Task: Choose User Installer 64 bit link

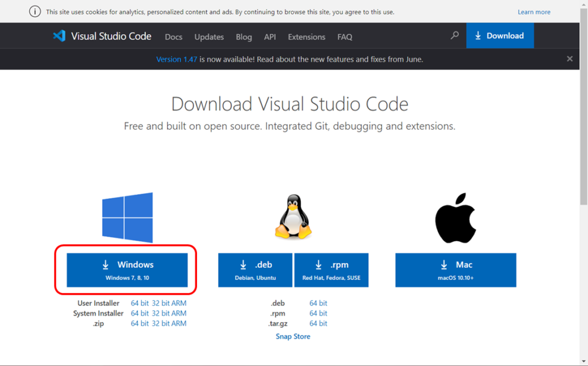Action: pyautogui.click(x=140, y=303)
